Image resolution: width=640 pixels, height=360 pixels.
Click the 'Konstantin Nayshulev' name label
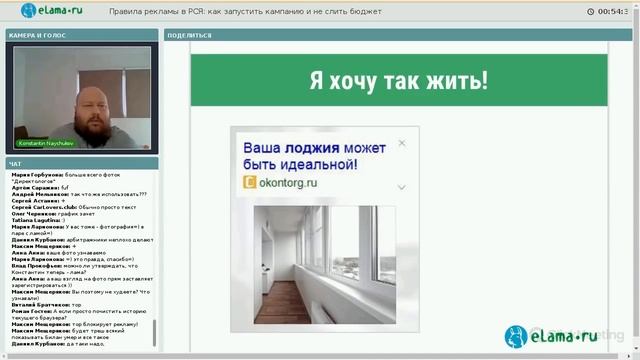[46, 143]
